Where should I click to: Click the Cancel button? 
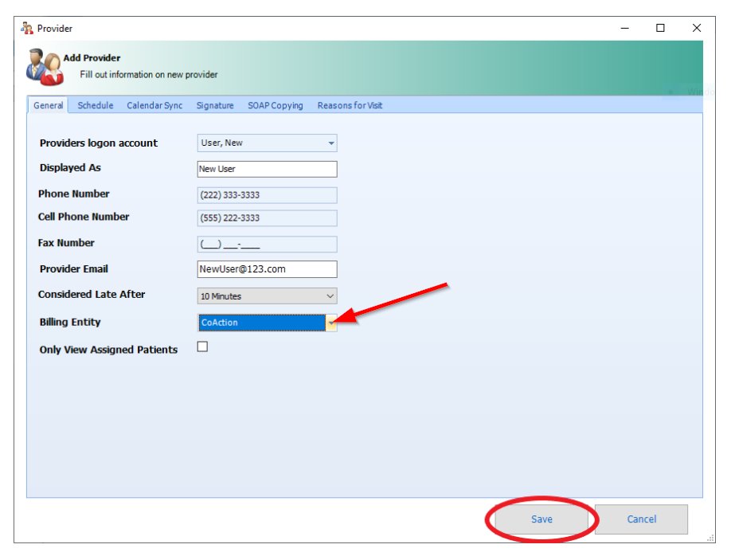pyautogui.click(x=641, y=519)
